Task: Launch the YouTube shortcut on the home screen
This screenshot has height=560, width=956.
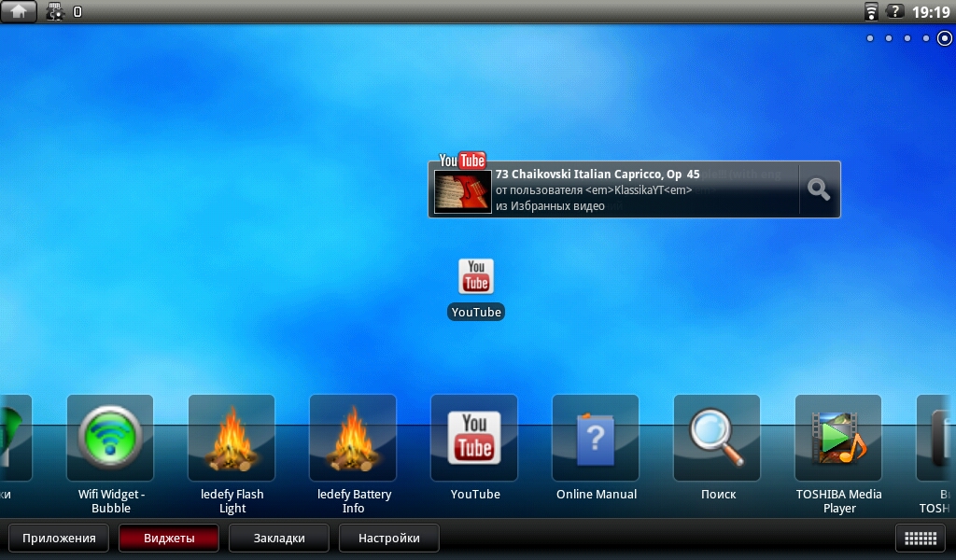Action: [476, 288]
